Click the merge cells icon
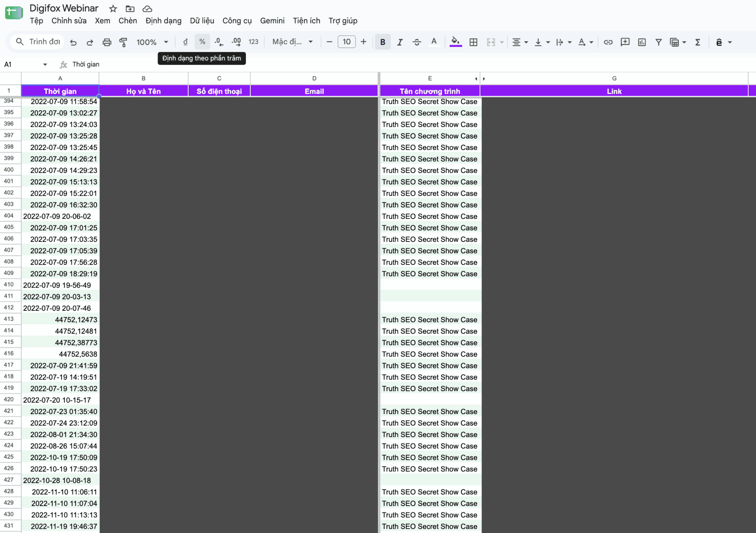The height and width of the screenshot is (533, 756). click(491, 42)
